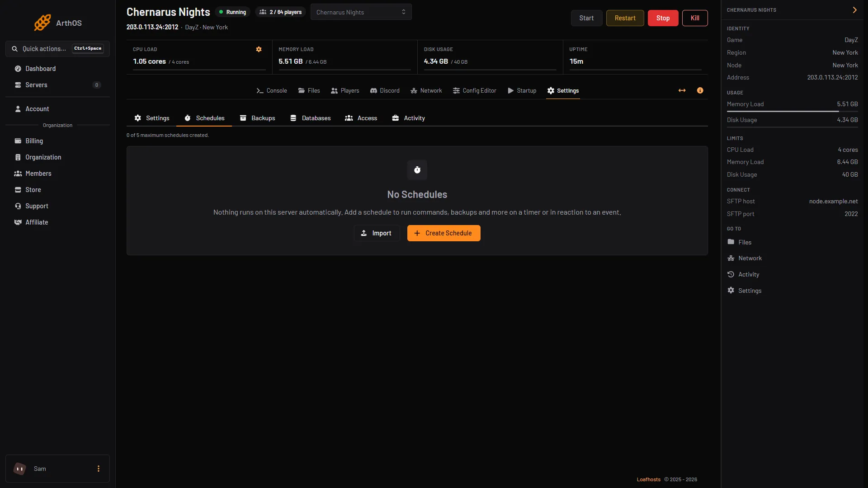Image resolution: width=868 pixels, height=488 pixels.
Task: Select the Activity sub-tab
Action: 408,118
